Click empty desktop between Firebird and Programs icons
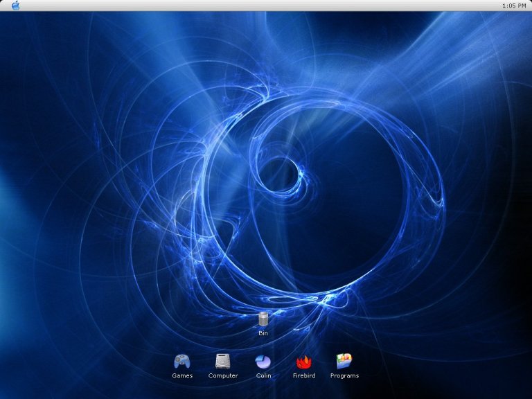 323,362
